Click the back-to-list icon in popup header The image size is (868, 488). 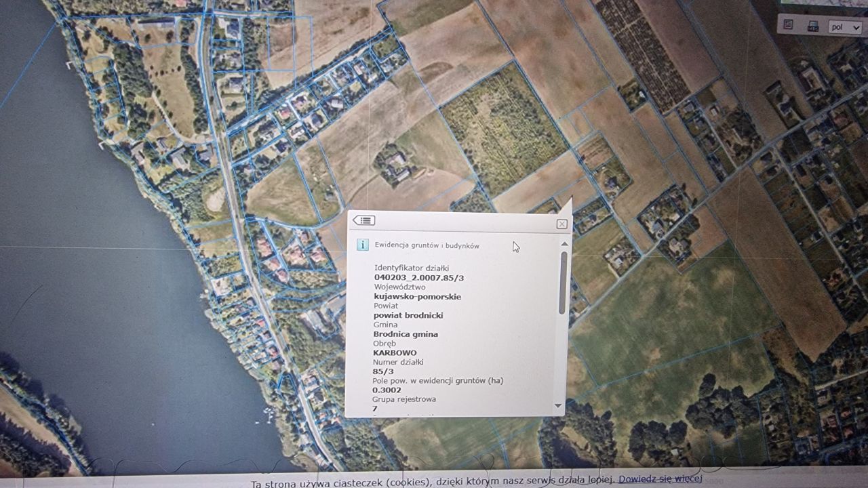pos(364,220)
